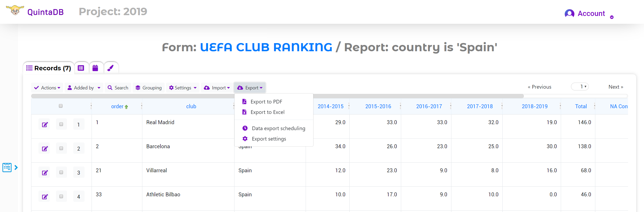
Task: Click the edit icon for Athletic Bilbao row
Action: [x=45, y=197]
